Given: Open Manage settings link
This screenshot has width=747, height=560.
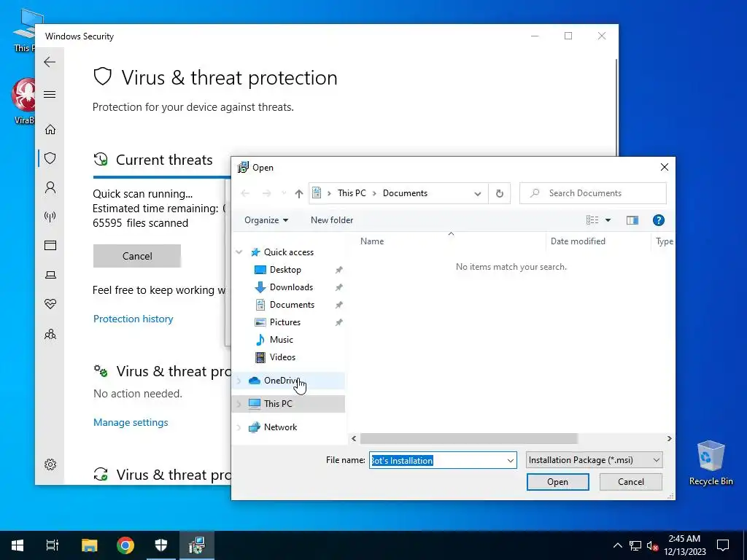Looking at the screenshot, I should (x=131, y=422).
